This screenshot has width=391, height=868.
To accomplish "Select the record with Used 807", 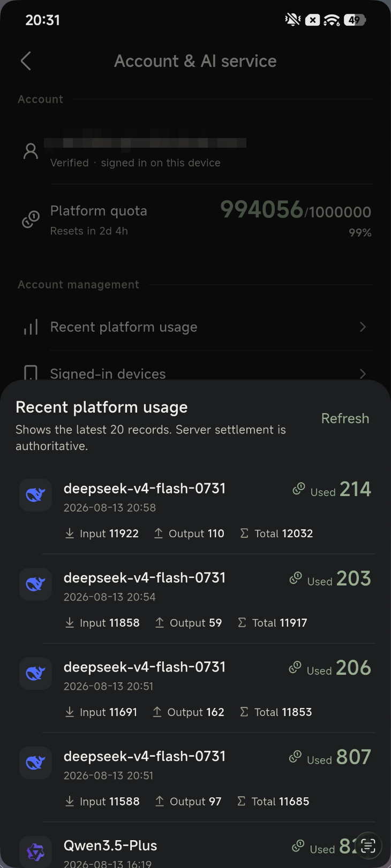I will point(195,778).
